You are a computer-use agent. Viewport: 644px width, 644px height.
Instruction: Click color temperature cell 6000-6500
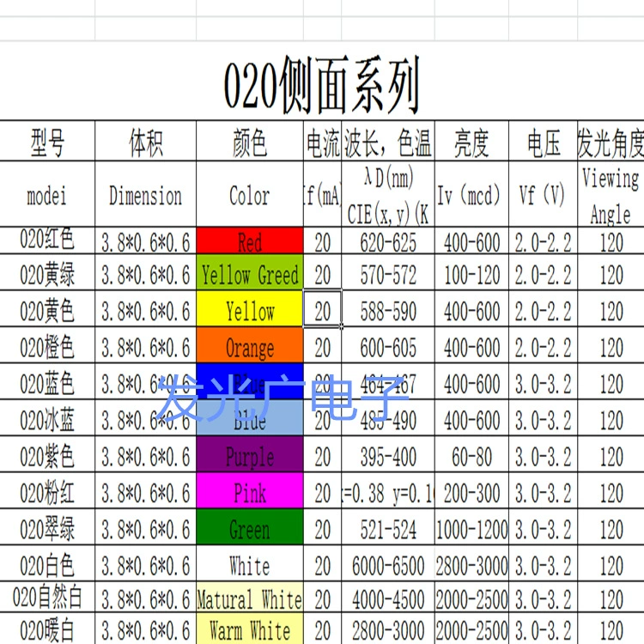coord(388,563)
